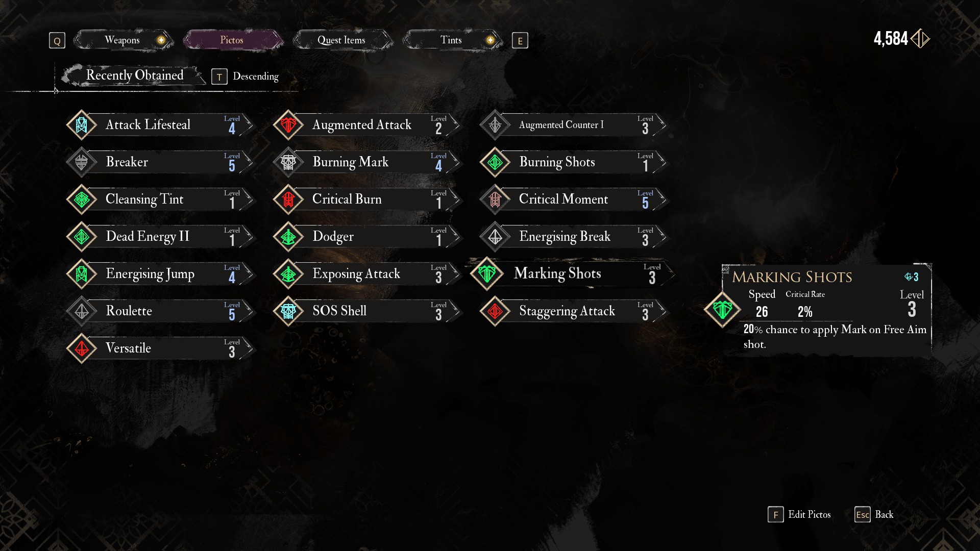Screen dimensions: 980x551
Task: Click the Roulette grey picto icon
Action: pos(82,311)
